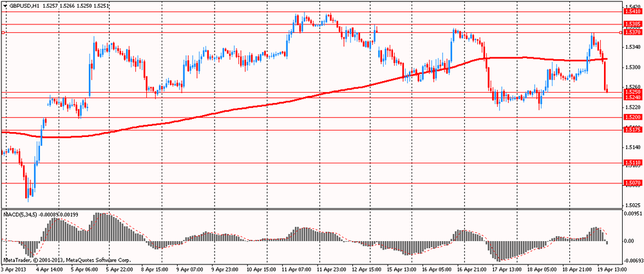Click the 5 Apr 06:00 time label
This screenshot has height=274, width=644.
(x=84, y=269)
